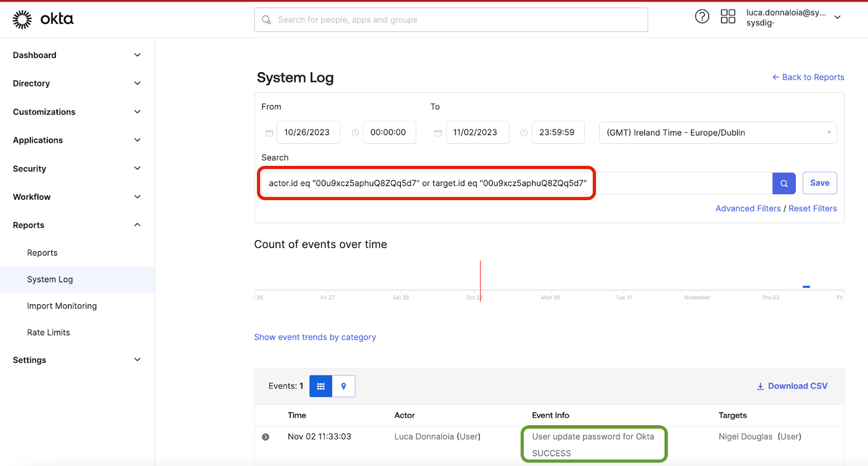Click the To time clock icon
Screen dimensions: 868x466
click(524, 133)
